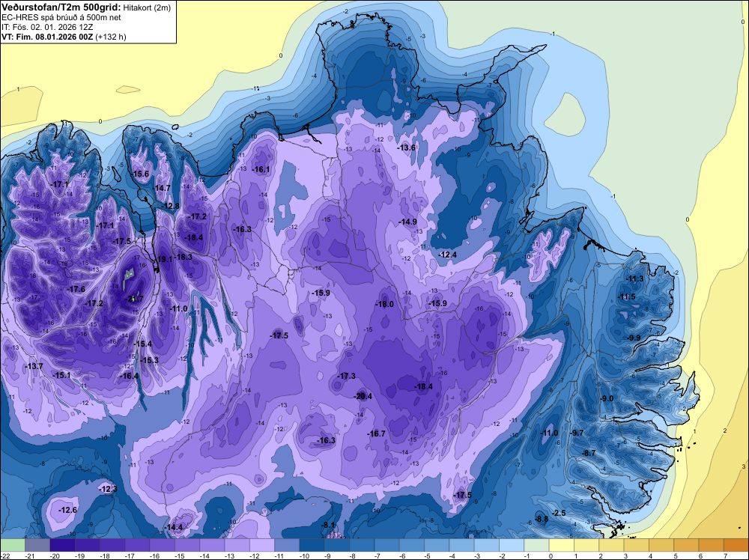Click the -15.1 temperature label
The height and width of the screenshot is (560, 749).
[x=62, y=376]
